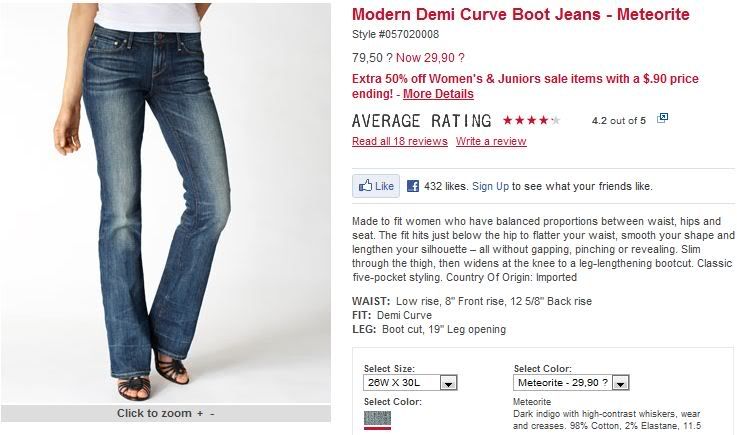Viewport: 737px width, 435px height.
Task: Click the jeans product photo
Action: click(x=166, y=203)
